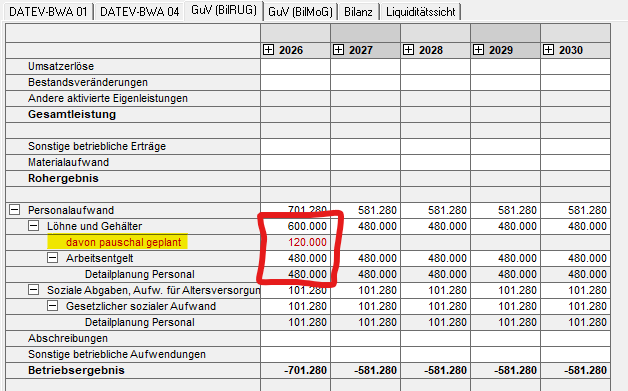The width and height of the screenshot is (628, 391).
Task: Click Personalaufwand 581.280 cell for 2030
Action: [576, 210]
